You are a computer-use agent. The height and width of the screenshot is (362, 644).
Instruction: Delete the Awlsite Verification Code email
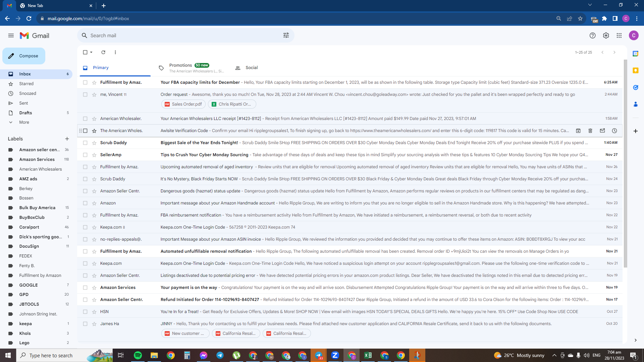[590, 131]
